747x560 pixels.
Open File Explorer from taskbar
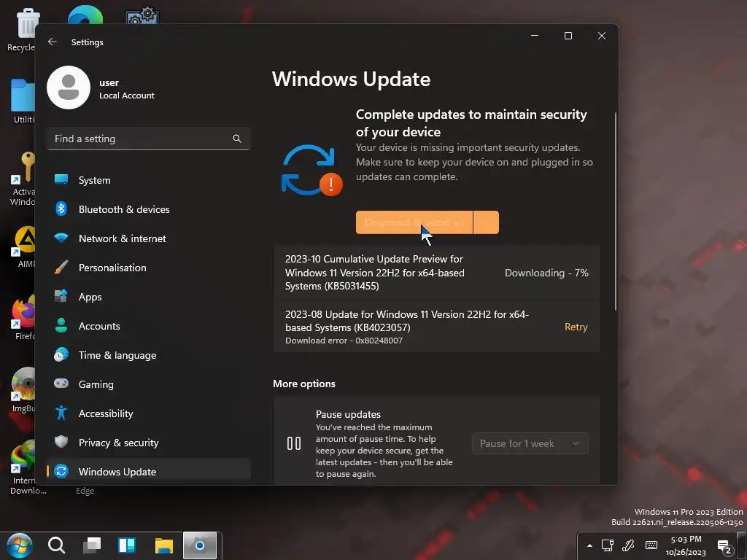pos(164,545)
